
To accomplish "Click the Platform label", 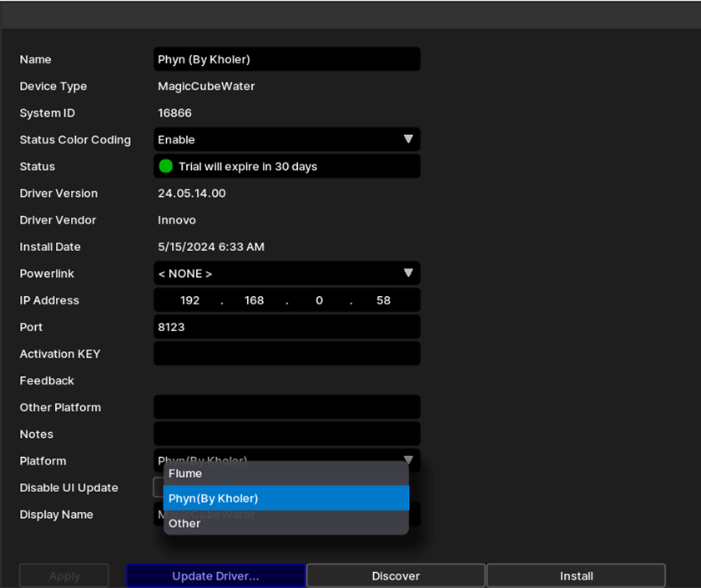I will [43, 461].
